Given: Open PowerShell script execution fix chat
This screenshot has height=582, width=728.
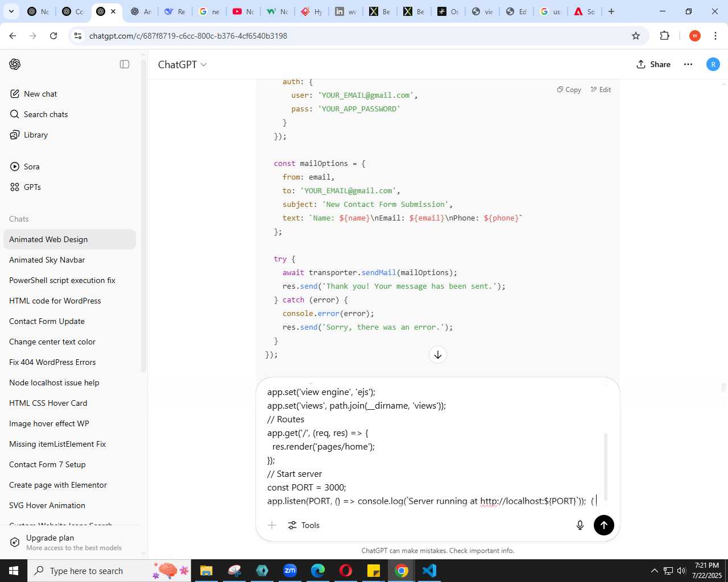Looking at the screenshot, I should 69,280.
